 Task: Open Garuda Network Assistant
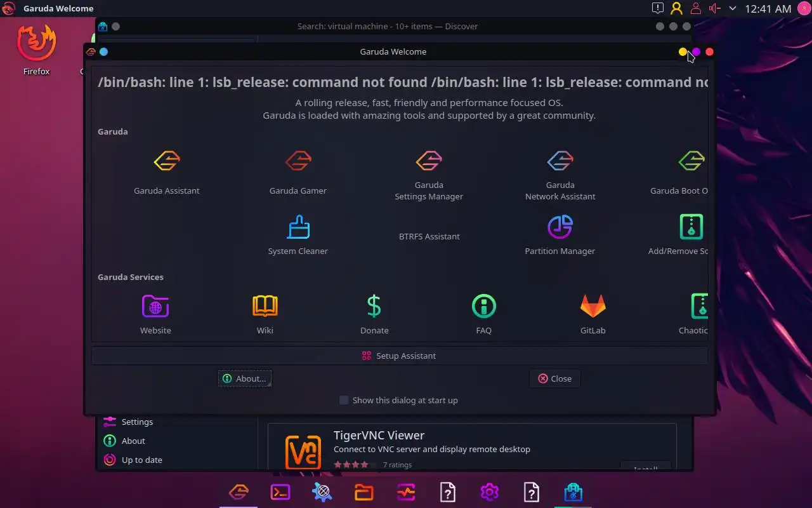point(560,175)
